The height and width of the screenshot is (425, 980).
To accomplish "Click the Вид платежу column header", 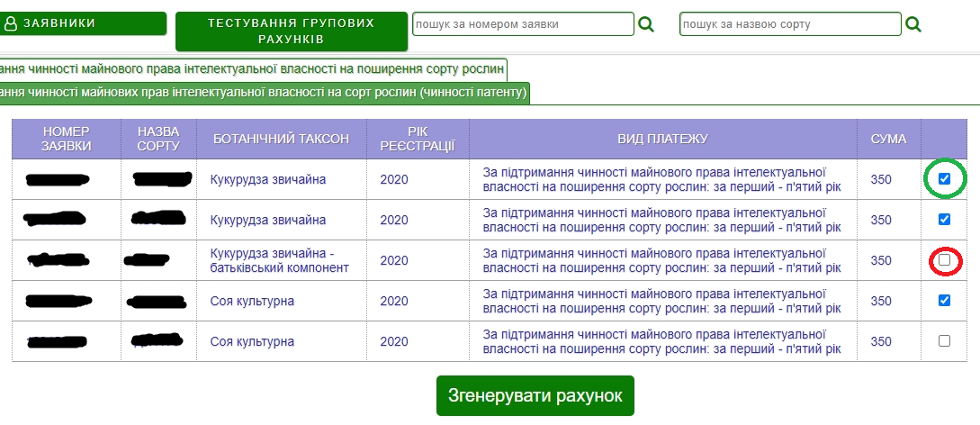I will point(662,139).
